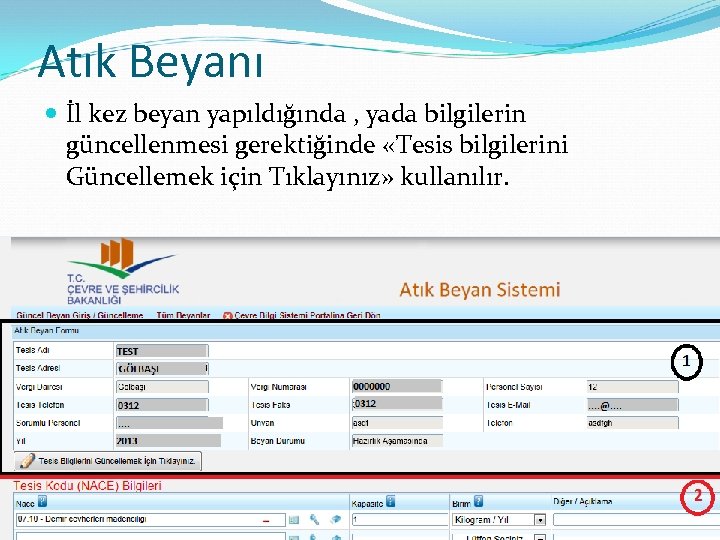Click the Personel Sayısı label
Screen dimensions: 720x540
click(x=514, y=387)
